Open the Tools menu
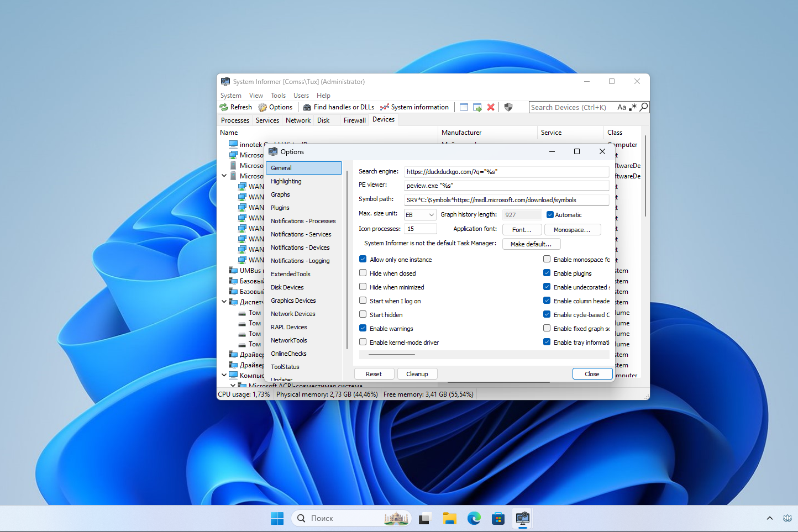This screenshot has height=532, width=798. pyautogui.click(x=278, y=96)
